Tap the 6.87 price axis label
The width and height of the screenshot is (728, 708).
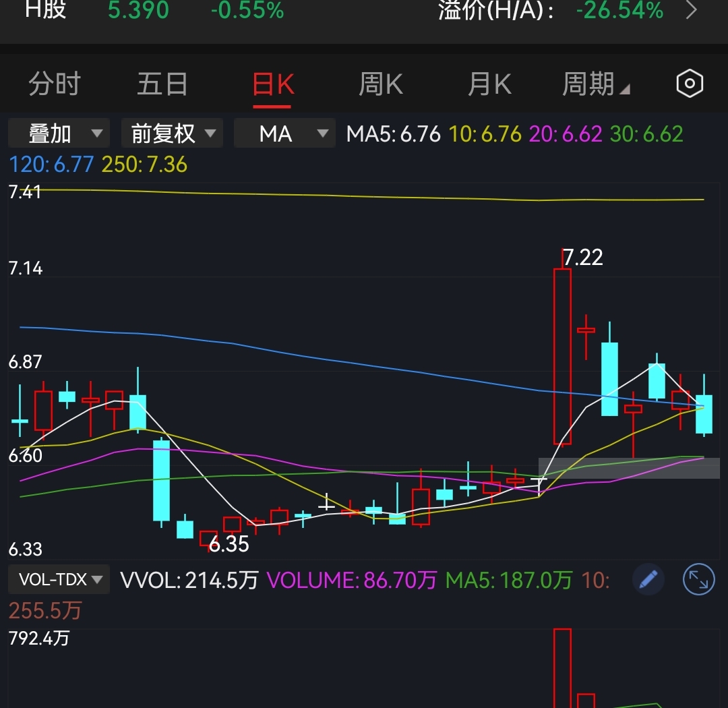tap(25, 362)
